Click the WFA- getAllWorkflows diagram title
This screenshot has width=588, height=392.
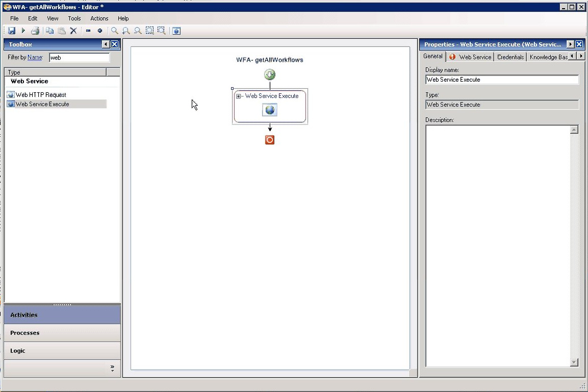[x=270, y=60]
